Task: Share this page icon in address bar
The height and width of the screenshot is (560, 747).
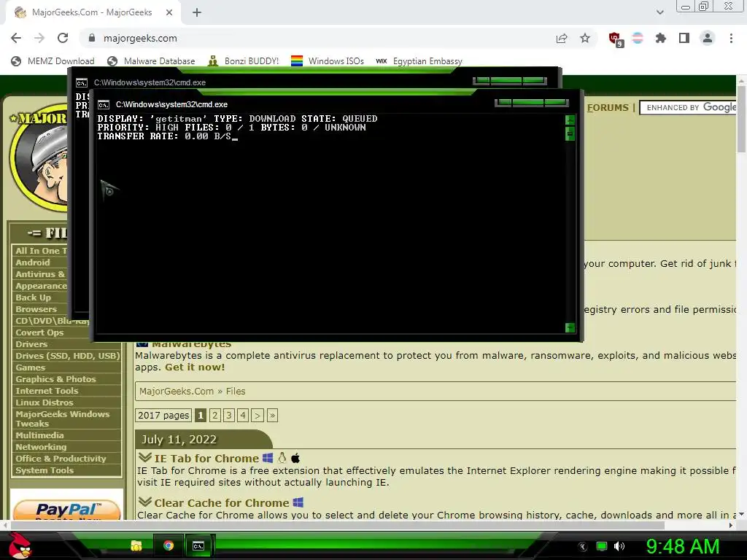Action: pyautogui.click(x=562, y=38)
